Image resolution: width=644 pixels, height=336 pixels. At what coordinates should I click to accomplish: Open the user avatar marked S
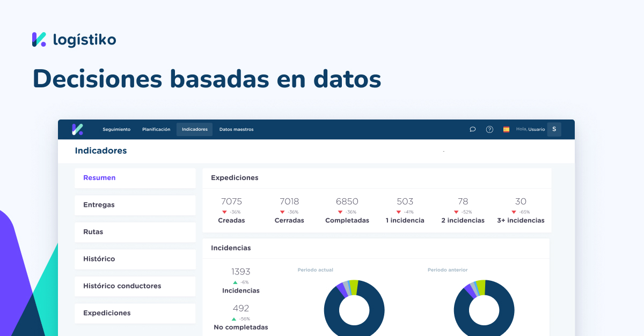(x=553, y=129)
